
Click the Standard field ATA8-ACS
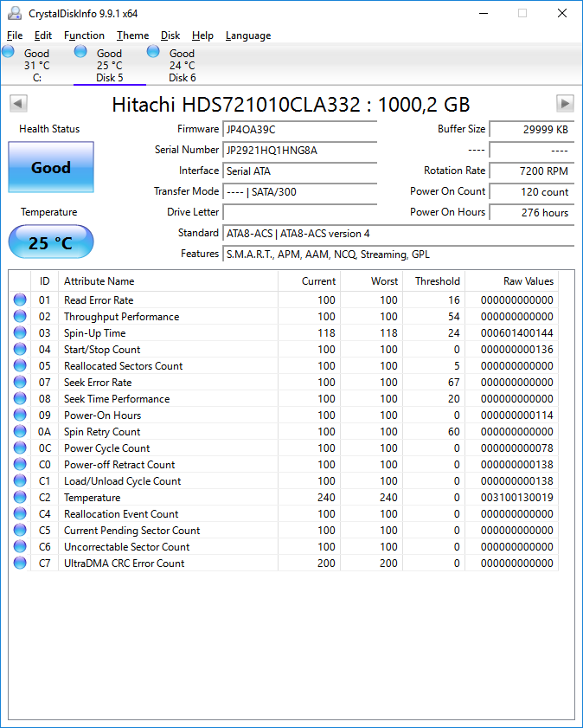(399, 234)
